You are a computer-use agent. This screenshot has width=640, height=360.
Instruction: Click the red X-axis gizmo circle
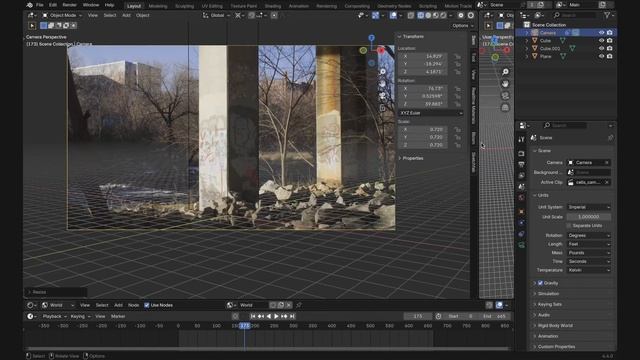tap(381, 50)
